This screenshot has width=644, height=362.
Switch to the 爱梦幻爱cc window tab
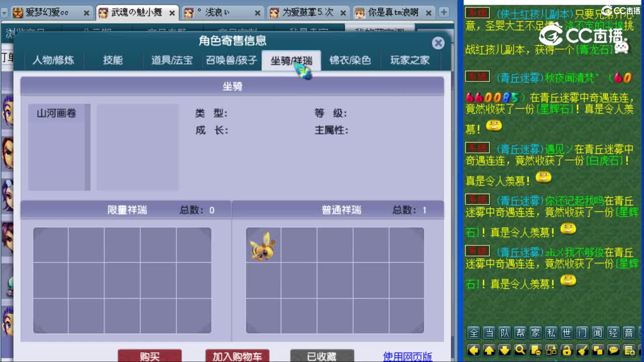pyautogui.click(x=52, y=13)
